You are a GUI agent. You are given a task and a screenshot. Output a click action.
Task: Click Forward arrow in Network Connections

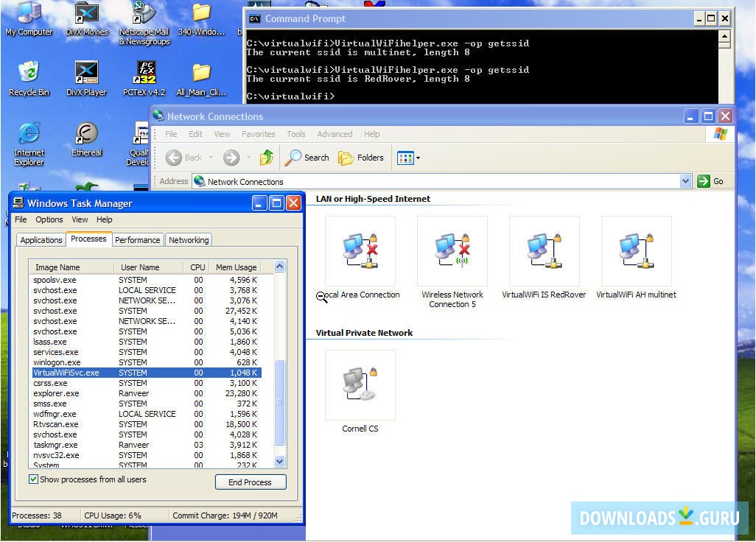231,158
